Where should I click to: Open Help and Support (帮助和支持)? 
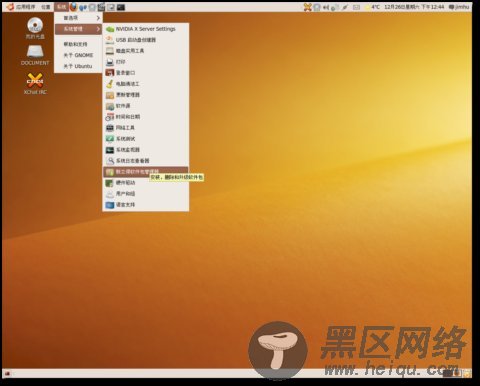click(78, 44)
